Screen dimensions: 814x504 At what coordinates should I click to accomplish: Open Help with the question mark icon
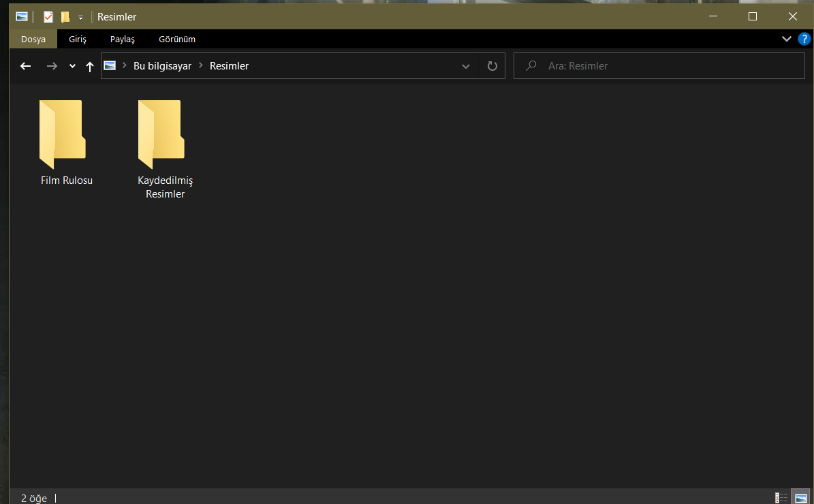coord(804,39)
